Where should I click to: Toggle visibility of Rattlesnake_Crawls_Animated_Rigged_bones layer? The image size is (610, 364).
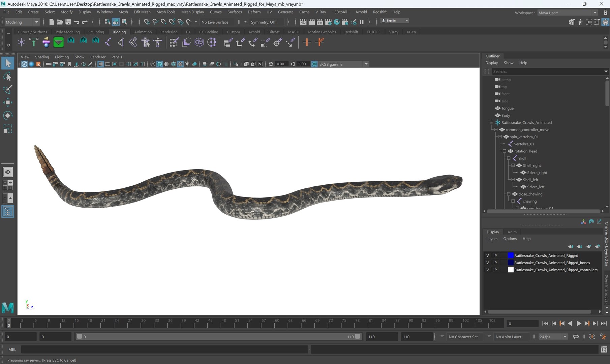coord(487,263)
